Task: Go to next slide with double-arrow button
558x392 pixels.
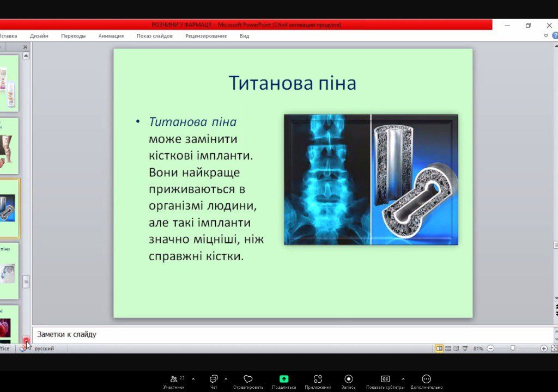Action: coord(556,313)
